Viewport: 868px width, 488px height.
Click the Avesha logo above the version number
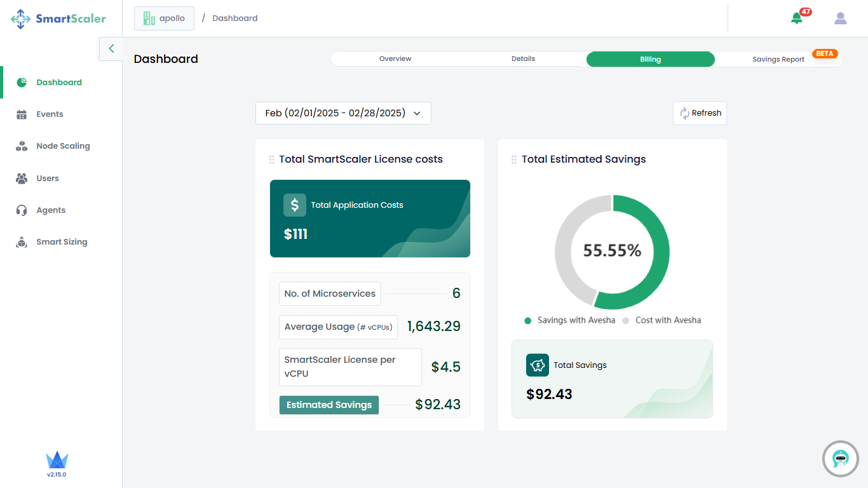[x=57, y=460]
